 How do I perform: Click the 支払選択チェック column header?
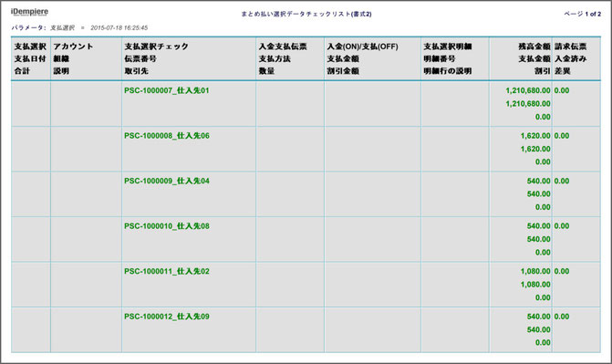click(157, 47)
